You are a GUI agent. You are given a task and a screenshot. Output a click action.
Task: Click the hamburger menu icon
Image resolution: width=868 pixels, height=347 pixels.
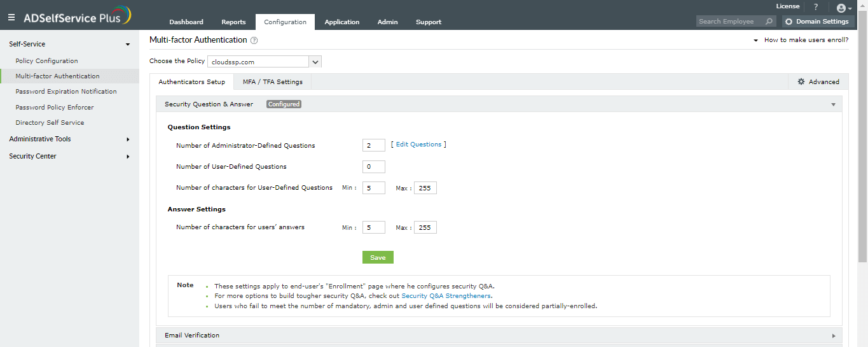click(x=11, y=18)
